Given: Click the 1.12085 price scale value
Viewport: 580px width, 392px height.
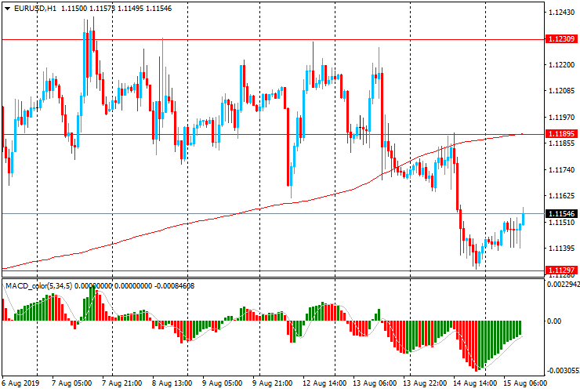Looking at the screenshot, I should click(561, 91).
